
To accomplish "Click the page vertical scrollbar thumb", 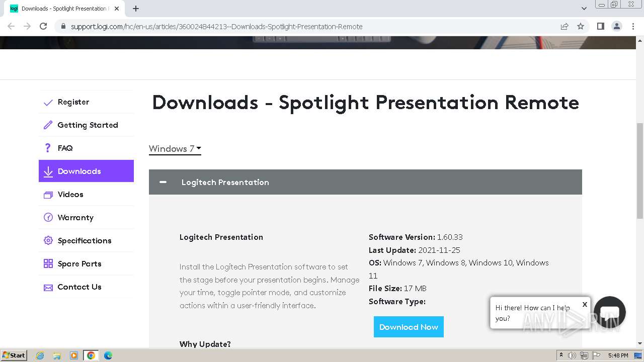I will pyautogui.click(x=640, y=170).
